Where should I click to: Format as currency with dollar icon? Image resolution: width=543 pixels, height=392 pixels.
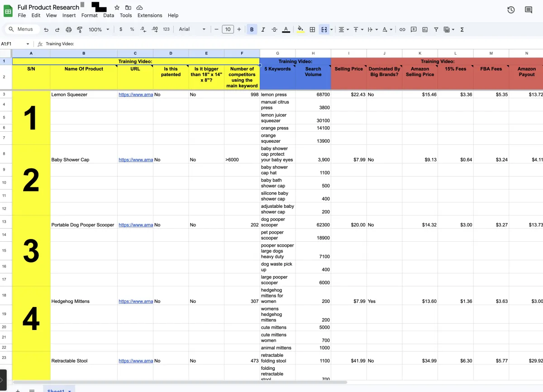click(x=121, y=29)
